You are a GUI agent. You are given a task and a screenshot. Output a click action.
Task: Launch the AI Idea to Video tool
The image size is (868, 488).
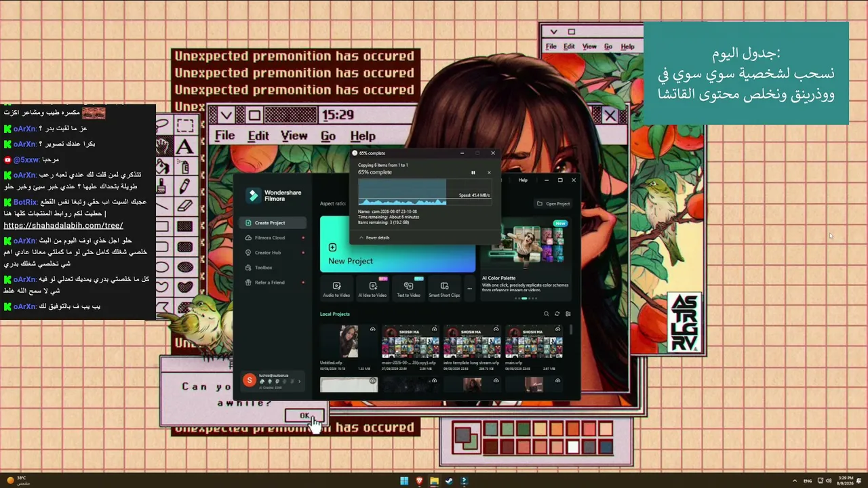pos(372,289)
